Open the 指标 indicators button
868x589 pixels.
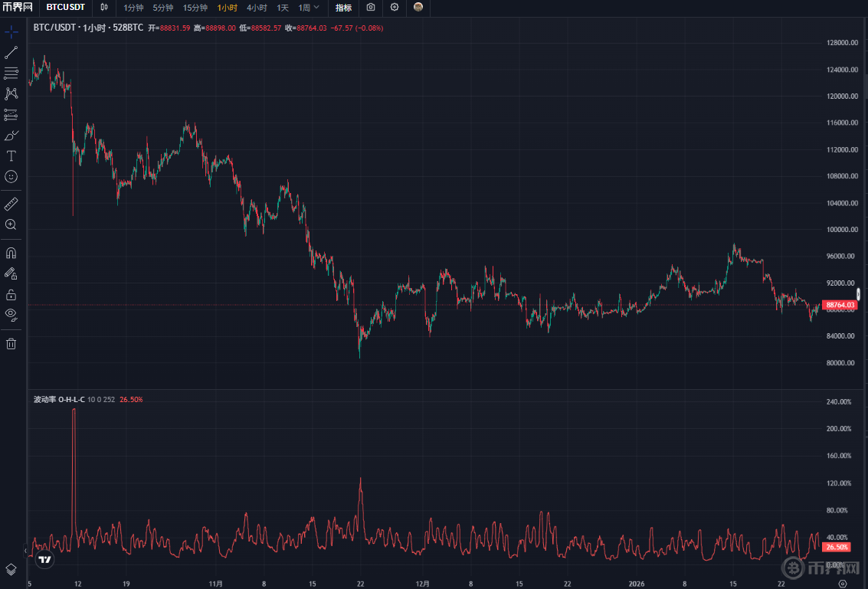[343, 8]
